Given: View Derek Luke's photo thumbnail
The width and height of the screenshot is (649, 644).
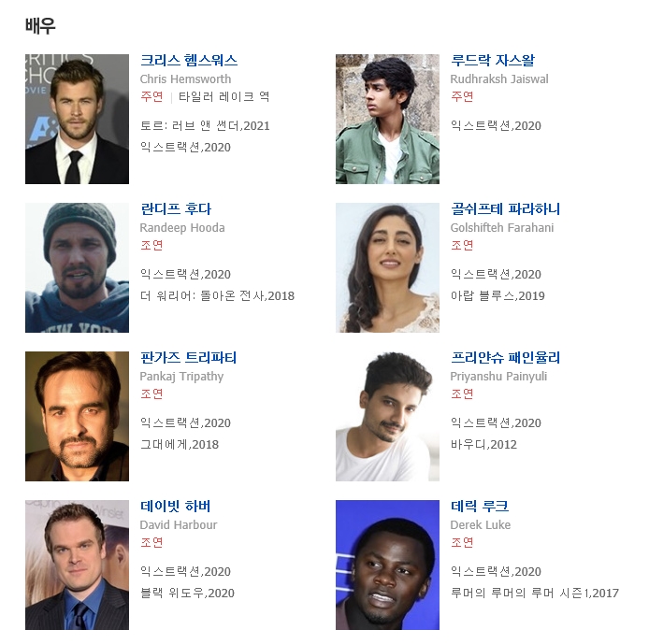Looking at the screenshot, I should click(387, 565).
